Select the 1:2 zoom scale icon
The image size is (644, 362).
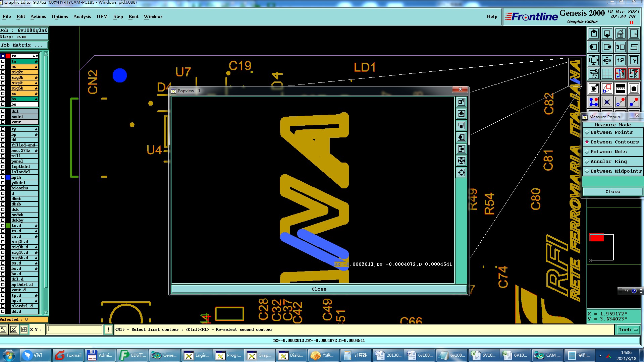point(620,60)
